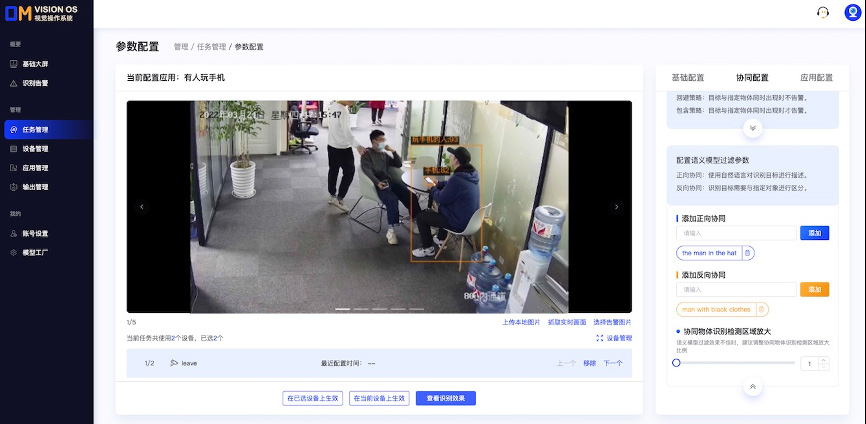Click the headset support icon
The height and width of the screenshot is (424, 866).
tap(823, 12)
